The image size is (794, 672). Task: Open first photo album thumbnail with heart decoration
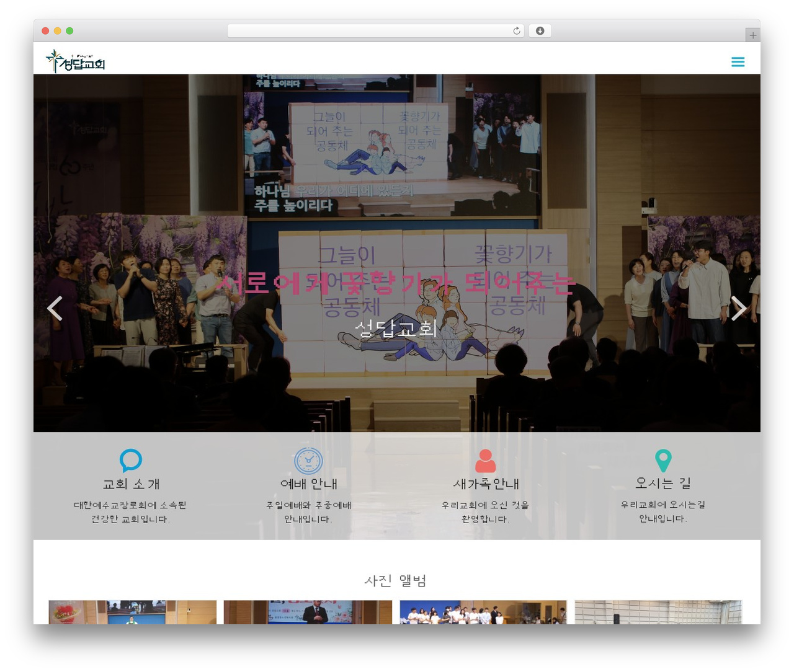pyautogui.click(x=133, y=612)
